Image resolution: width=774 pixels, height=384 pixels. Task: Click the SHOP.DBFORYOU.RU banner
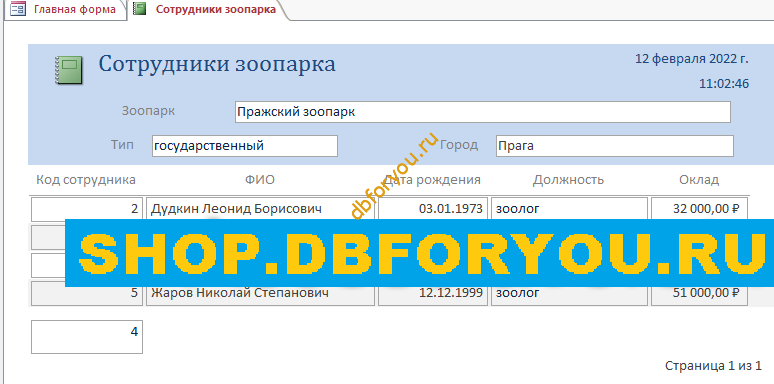[420, 253]
